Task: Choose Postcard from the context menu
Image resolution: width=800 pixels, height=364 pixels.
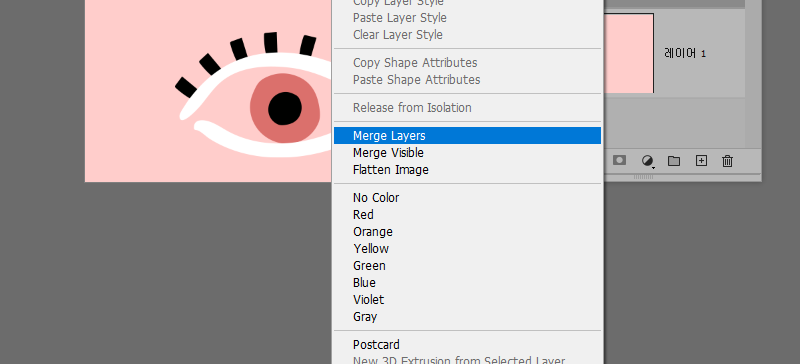Action: 467,345
